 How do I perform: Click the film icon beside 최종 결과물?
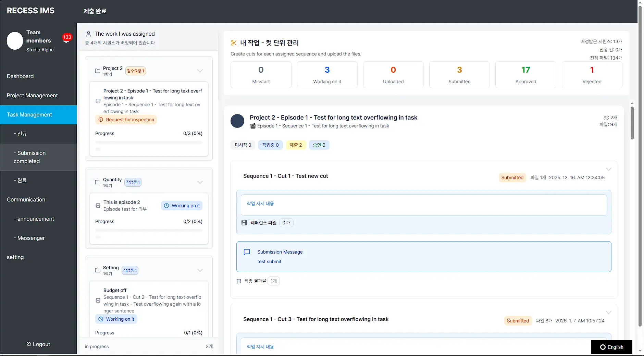click(239, 281)
